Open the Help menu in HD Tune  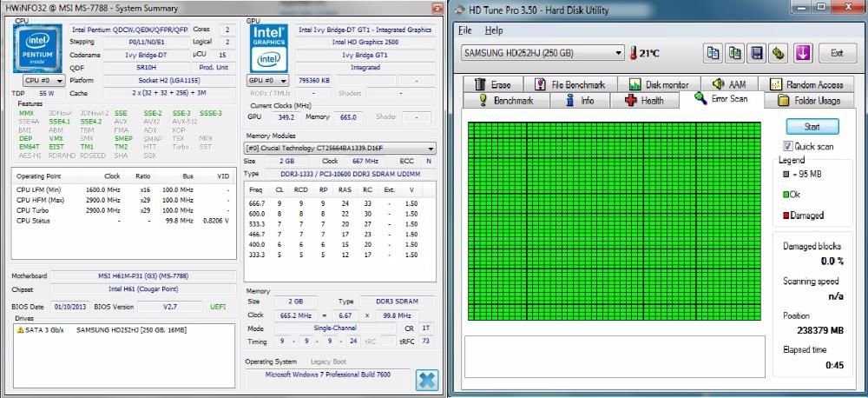click(494, 30)
